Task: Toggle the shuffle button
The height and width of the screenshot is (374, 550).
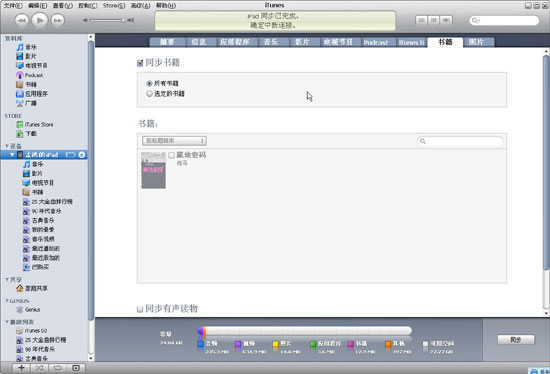Action: tap(39, 368)
